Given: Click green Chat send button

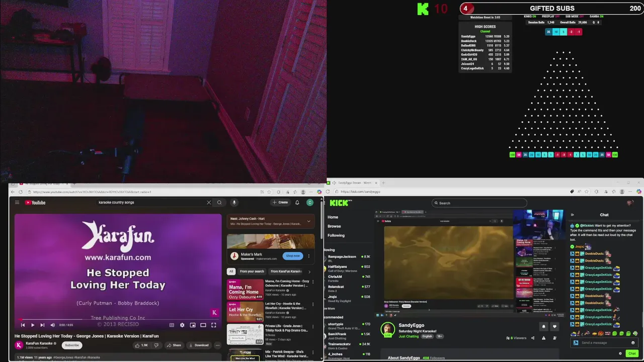Looking at the screenshot, I should coord(632,353).
